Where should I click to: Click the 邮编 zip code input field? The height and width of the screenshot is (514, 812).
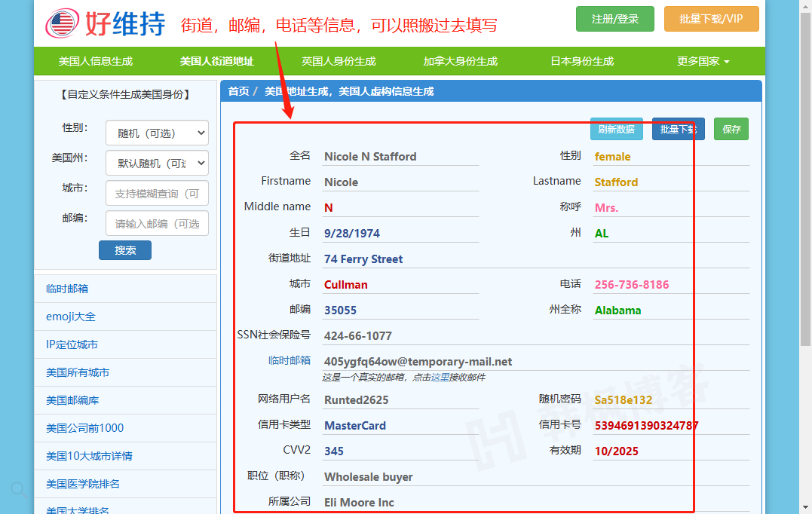157,223
